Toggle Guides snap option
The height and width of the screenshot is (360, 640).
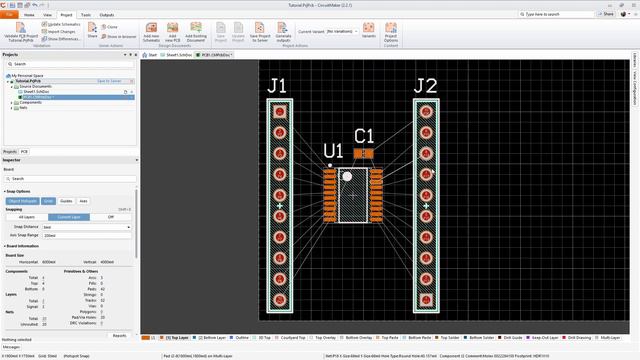(66, 201)
